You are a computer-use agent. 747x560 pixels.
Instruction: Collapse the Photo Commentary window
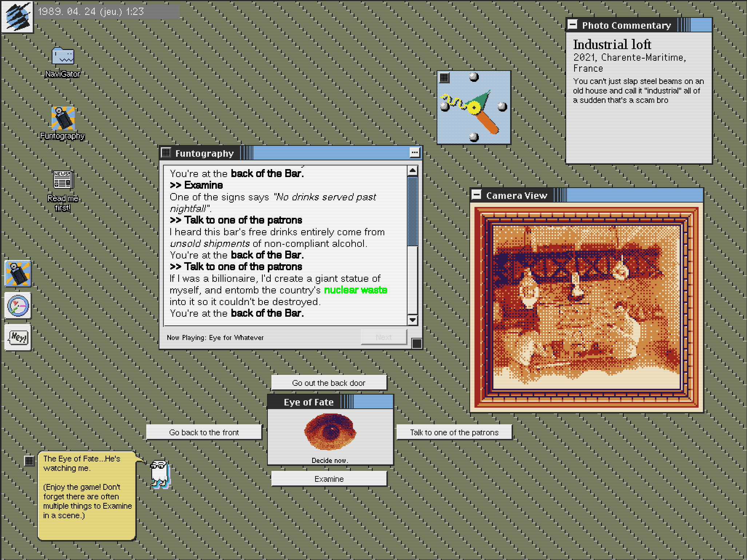pos(572,25)
